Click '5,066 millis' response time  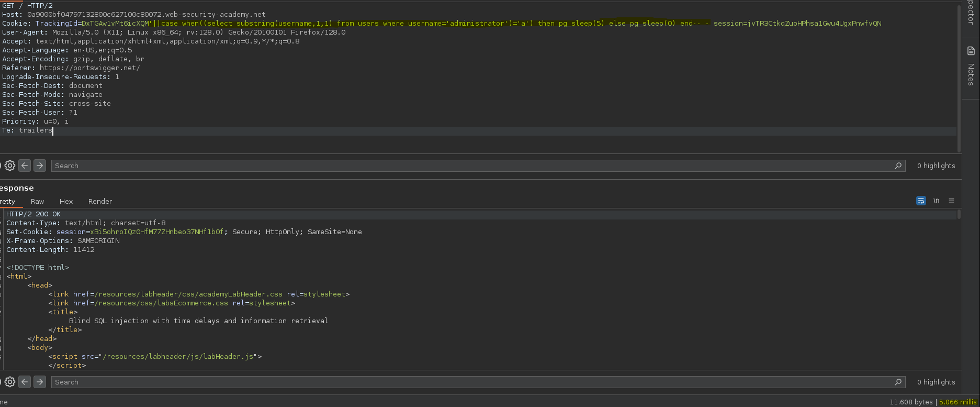click(958, 402)
